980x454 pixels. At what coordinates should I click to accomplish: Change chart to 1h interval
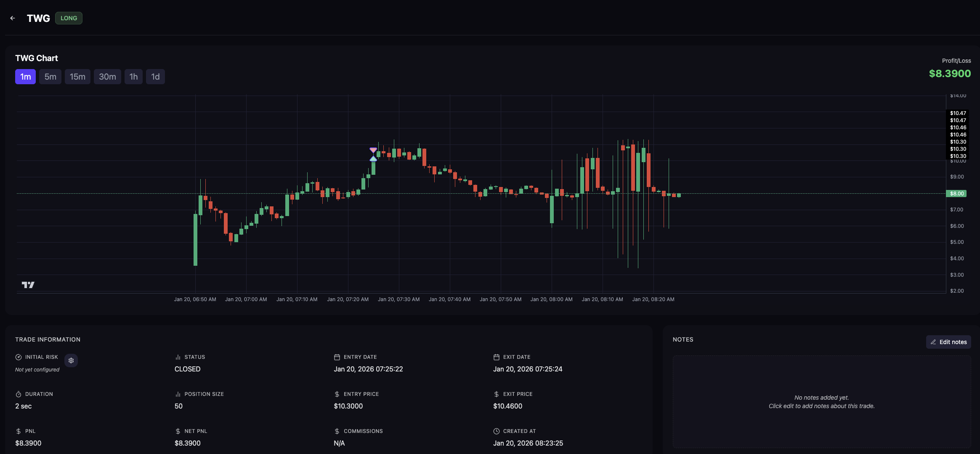click(x=133, y=77)
